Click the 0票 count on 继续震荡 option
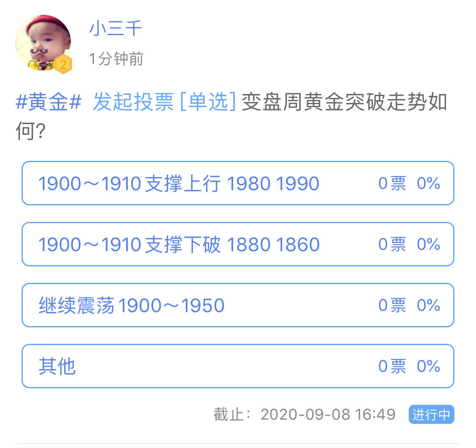Screen dimensions: 476x448 coord(392,305)
